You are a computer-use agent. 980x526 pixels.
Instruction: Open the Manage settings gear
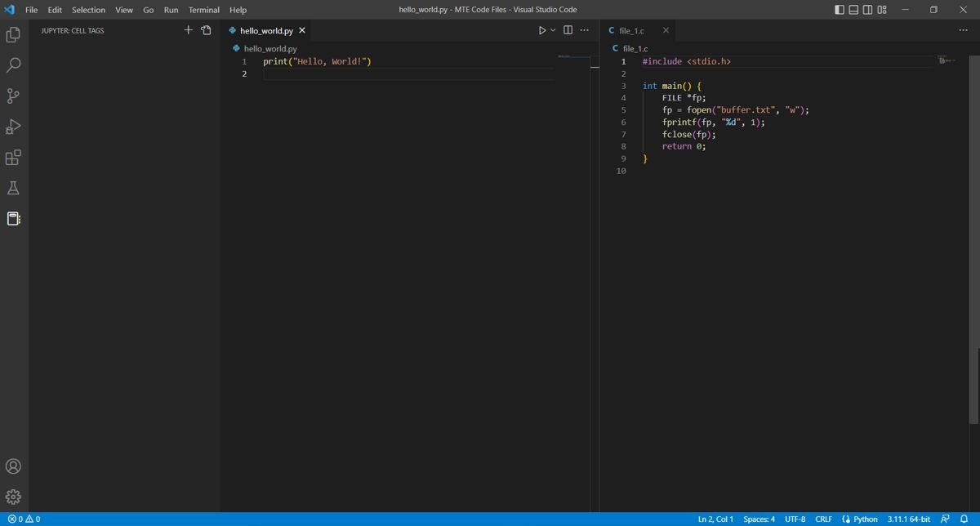(x=13, y=497)
